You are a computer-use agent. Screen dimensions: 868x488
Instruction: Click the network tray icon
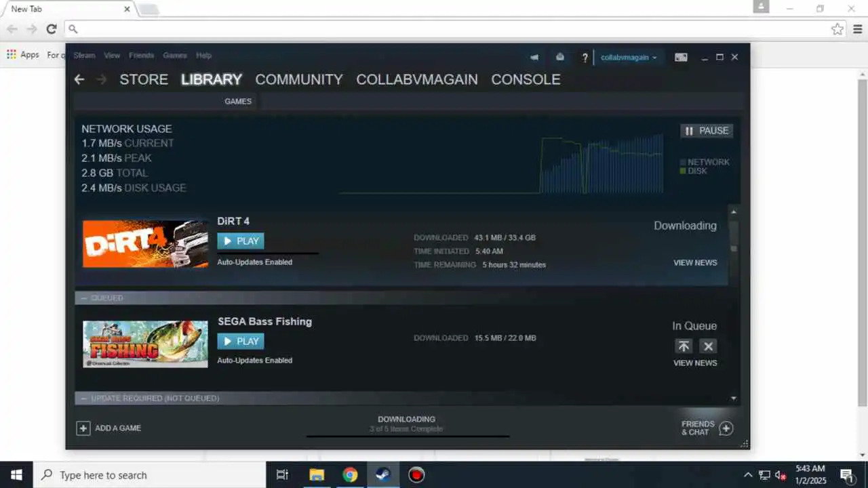click(x=764, y=475)
